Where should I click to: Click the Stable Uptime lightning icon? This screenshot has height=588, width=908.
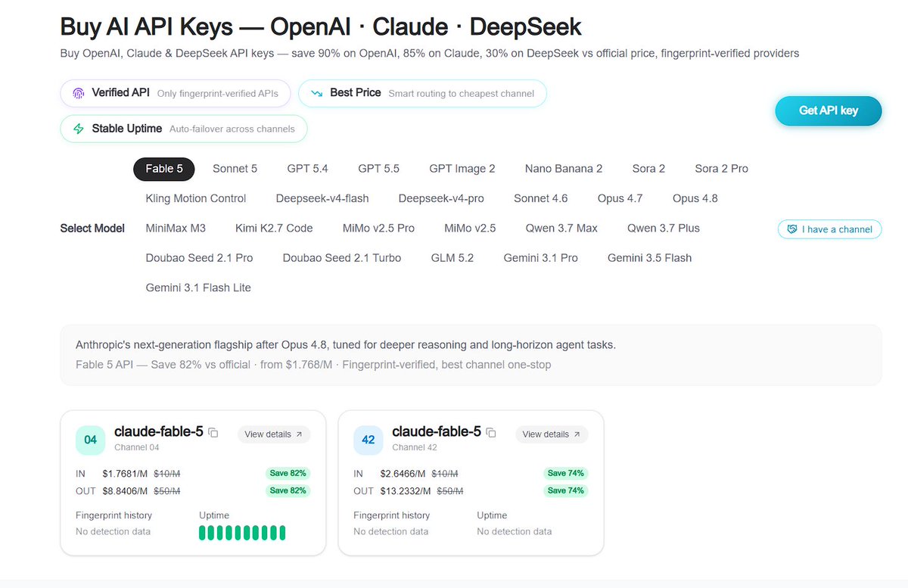tap(79, 129)
